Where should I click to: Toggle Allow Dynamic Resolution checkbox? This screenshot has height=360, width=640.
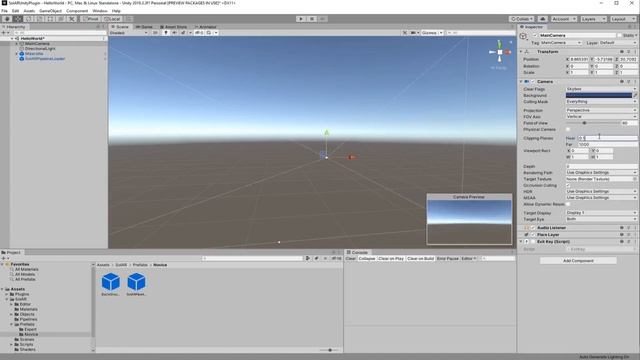pyautogui.click(x=568, y=204)
